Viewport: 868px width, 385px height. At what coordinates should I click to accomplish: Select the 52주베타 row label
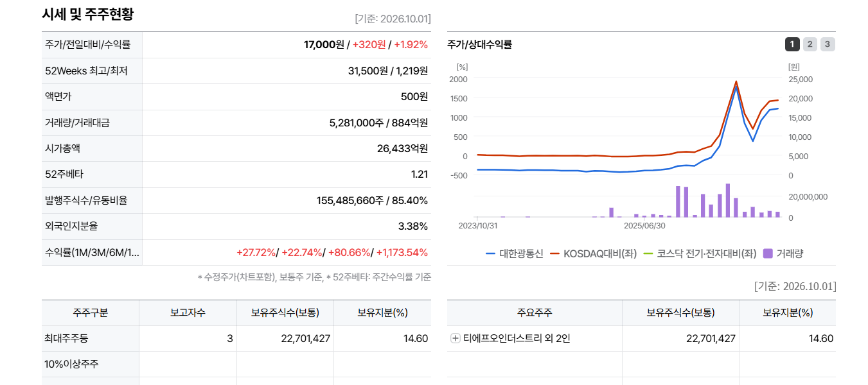[64, 174]
